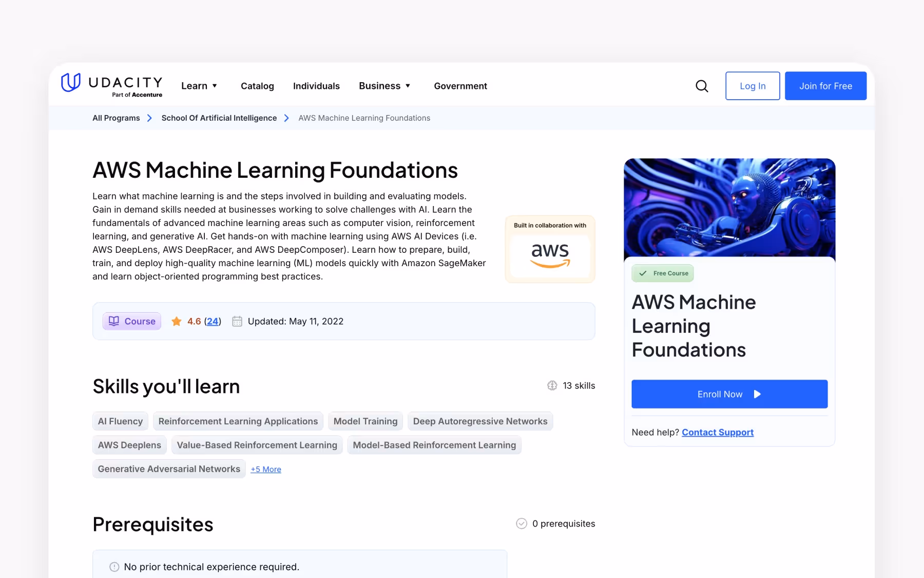
Task: Go to All Programs breadcrumb
Action: 116,118
